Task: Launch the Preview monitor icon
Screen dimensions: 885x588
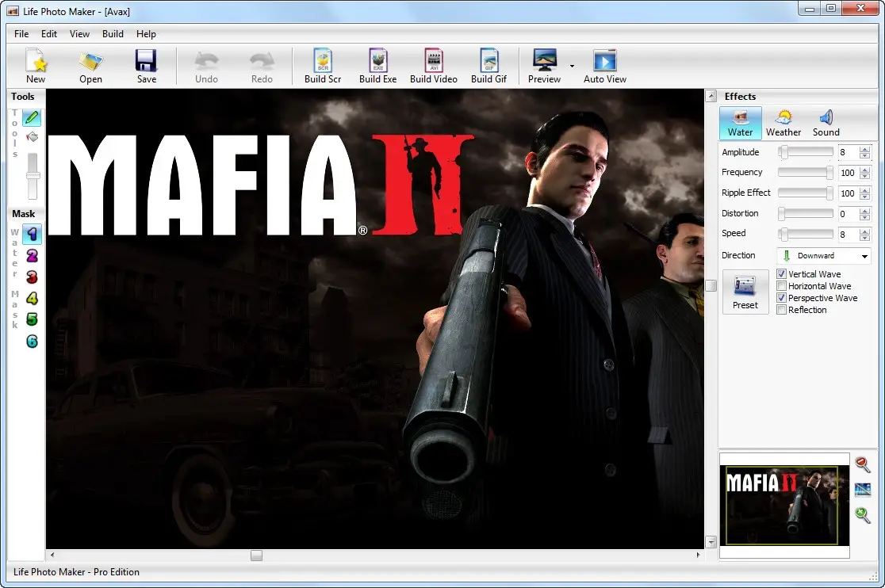Action: tap(544, 66)
